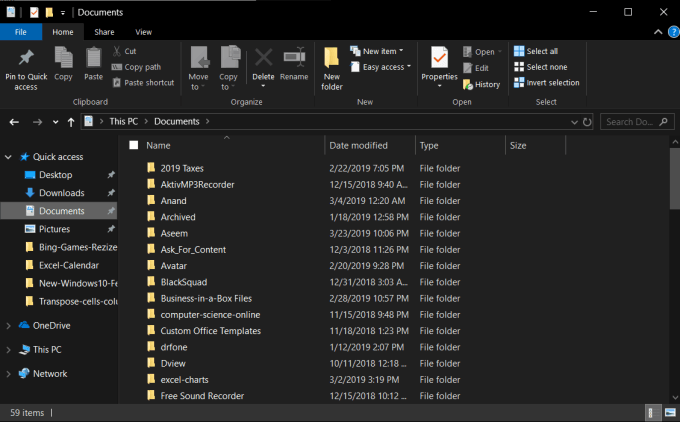
Task: Open the File menu
Action: [21, 32]
